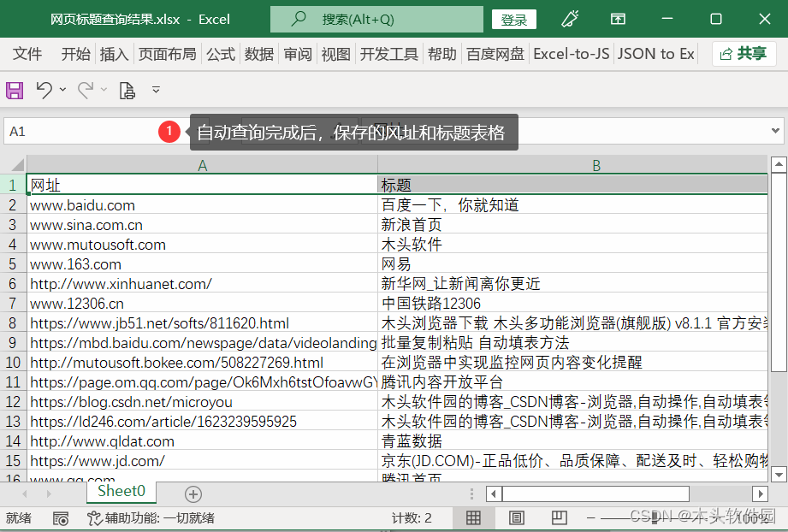Open the 数据 tab
This screenshot has width=788, height=532.
tap(259, 54)
